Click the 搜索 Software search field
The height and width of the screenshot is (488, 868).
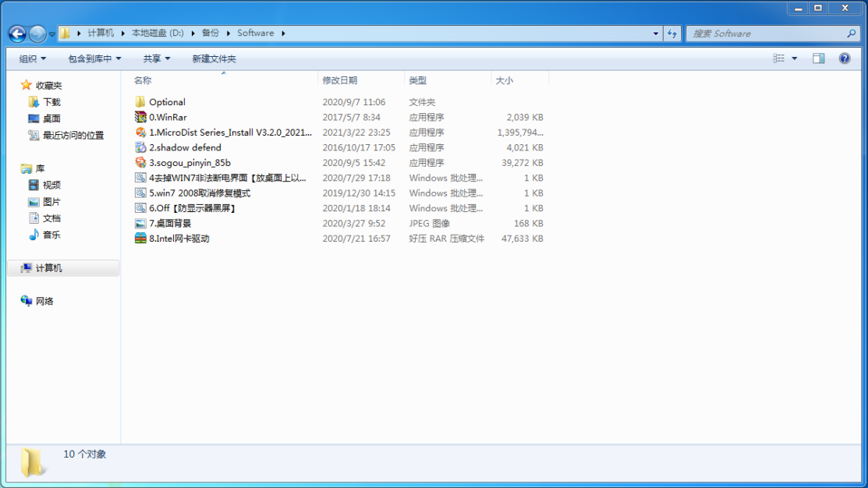[764, 34]
